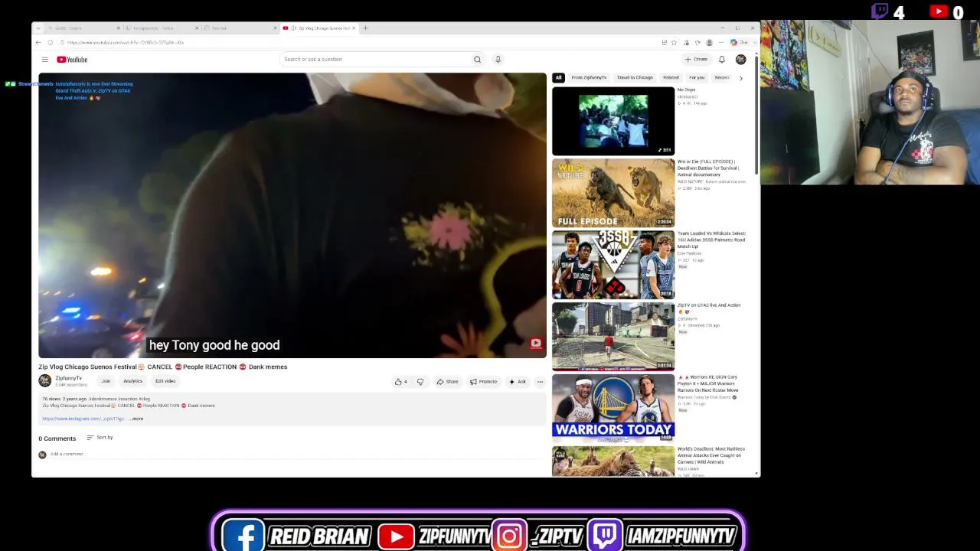Viewport: 980px width, 551px height.
Task: Open the Warriors Today video thumbnail
Action: click(613, 408)
